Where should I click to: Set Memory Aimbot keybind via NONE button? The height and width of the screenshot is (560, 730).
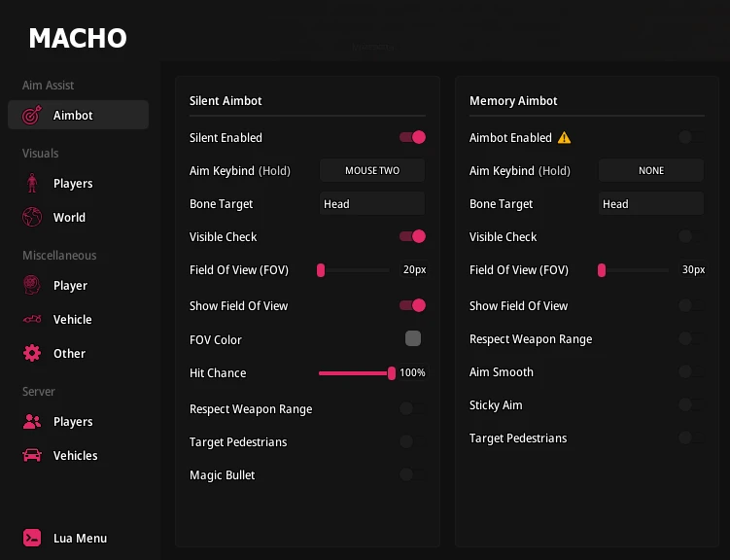click(x=651, y=170)
